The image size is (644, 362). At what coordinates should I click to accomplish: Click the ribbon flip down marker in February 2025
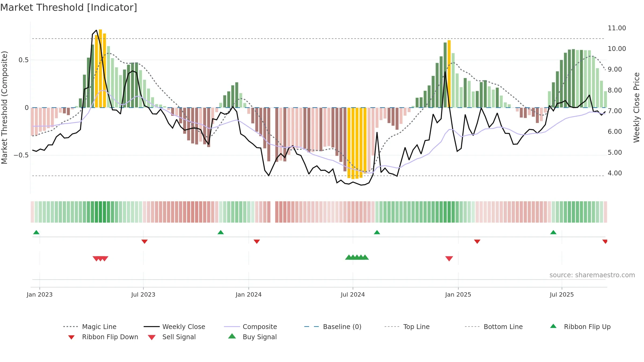477,242
